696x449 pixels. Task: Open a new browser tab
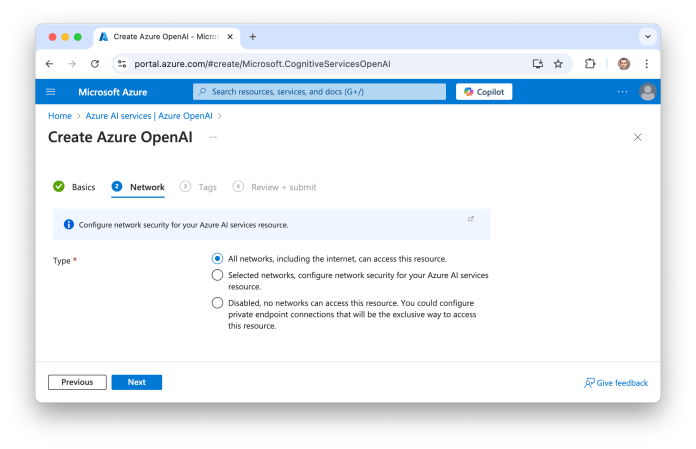253,36
